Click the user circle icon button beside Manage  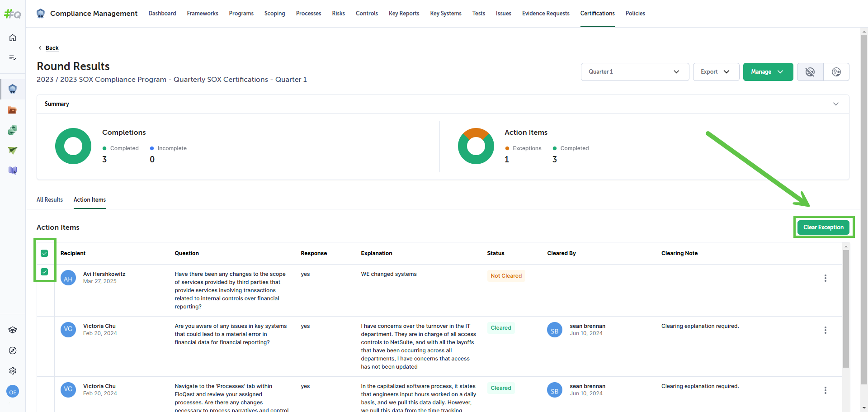click(836, 72)
